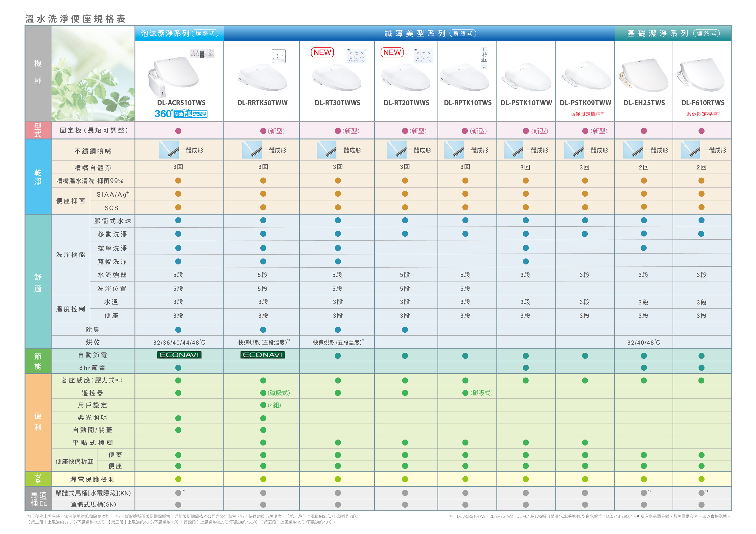Image resolution: width=756 pixels, height=534 pixels.
Task: Click the stainless nozzle image for DL-RPTK10TWS
Action: pyautogui.click(x=454, y=149)
